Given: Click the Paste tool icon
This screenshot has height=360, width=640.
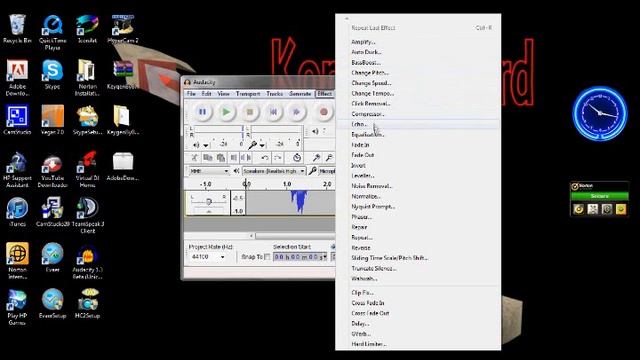Looking at the screenshot, I should [221, 158].
